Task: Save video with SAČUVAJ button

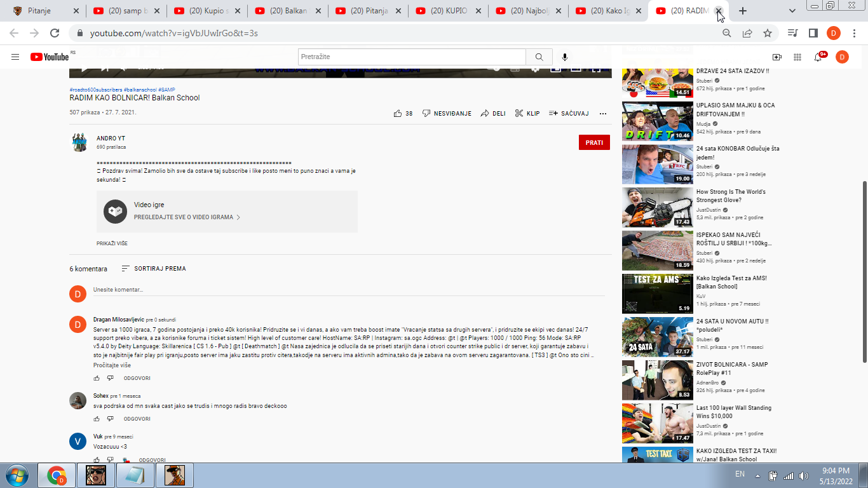Action: [x=569, y=114]
